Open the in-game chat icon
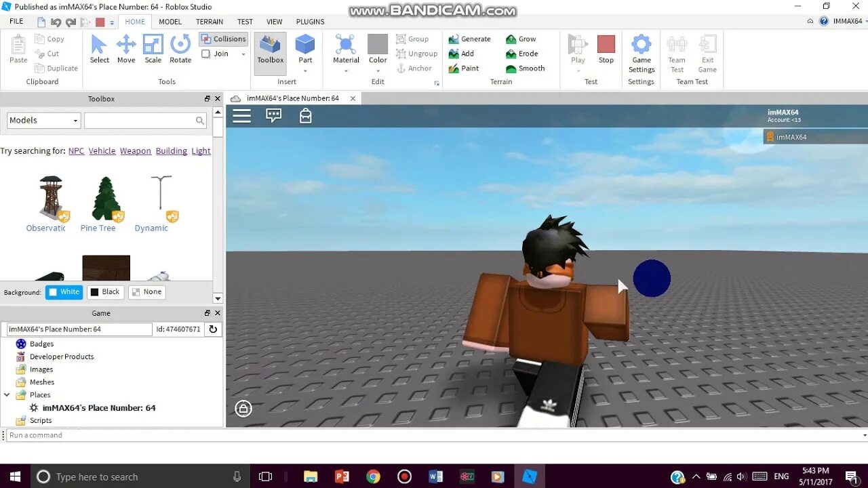The height and width of the screenshot is (488, 868). (274, 115)
